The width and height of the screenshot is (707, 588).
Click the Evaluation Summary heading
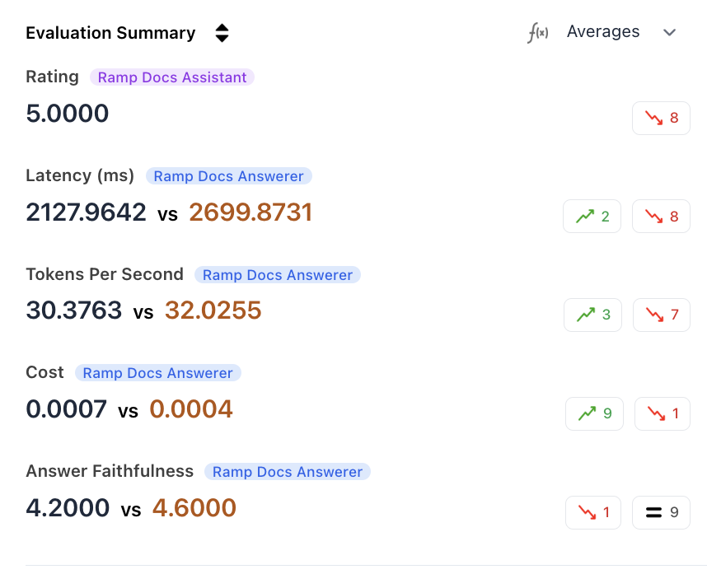[110, 33]
